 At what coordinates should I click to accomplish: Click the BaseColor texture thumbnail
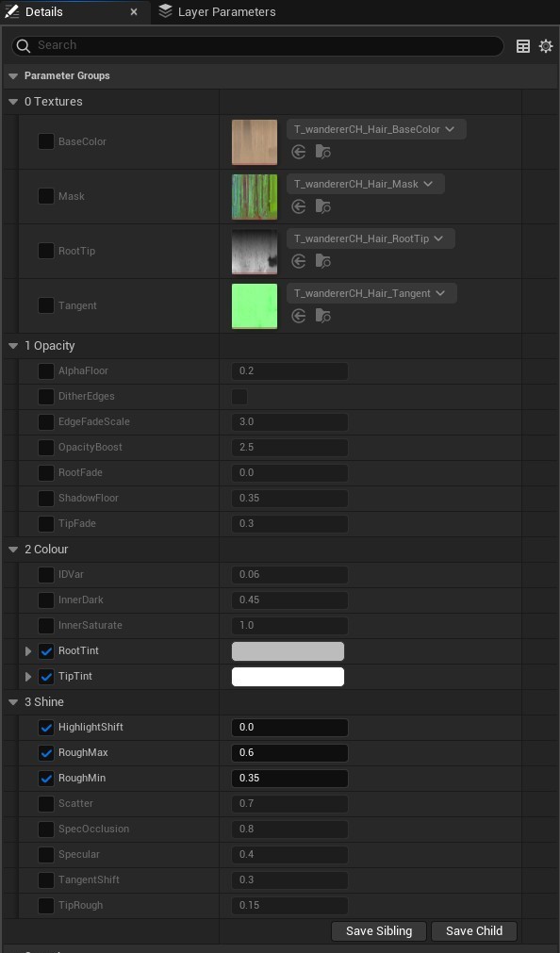255,142
